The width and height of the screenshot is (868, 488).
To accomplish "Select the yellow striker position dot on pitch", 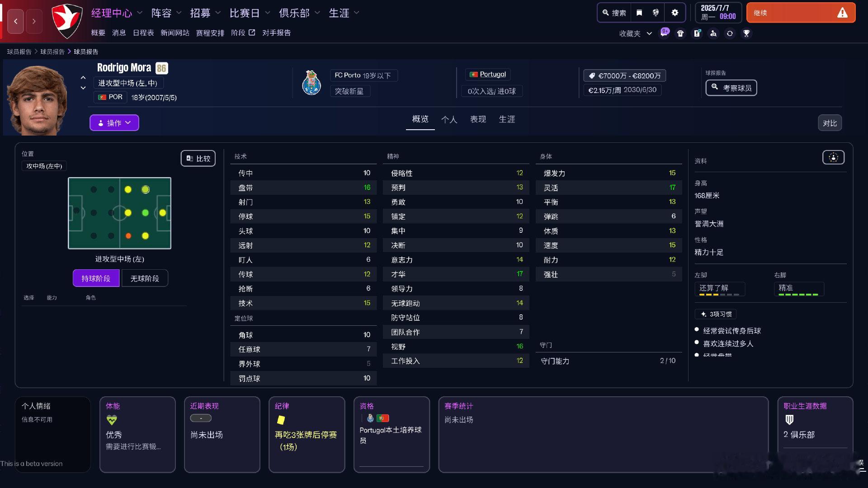I will [163, 213].
